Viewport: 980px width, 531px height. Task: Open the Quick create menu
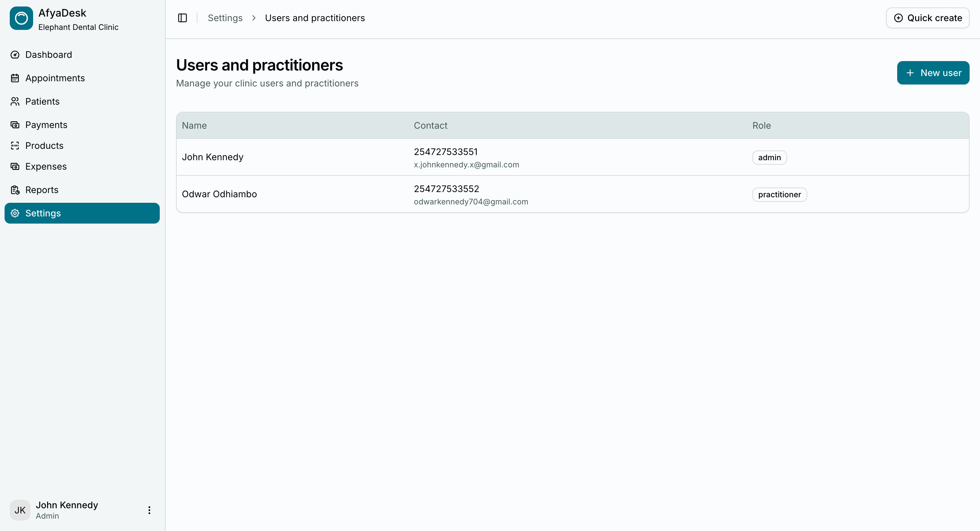927,18
